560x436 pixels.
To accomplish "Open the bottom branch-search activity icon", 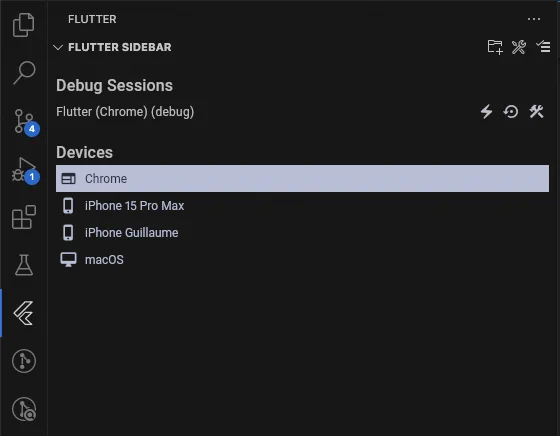I will (24, 409).
